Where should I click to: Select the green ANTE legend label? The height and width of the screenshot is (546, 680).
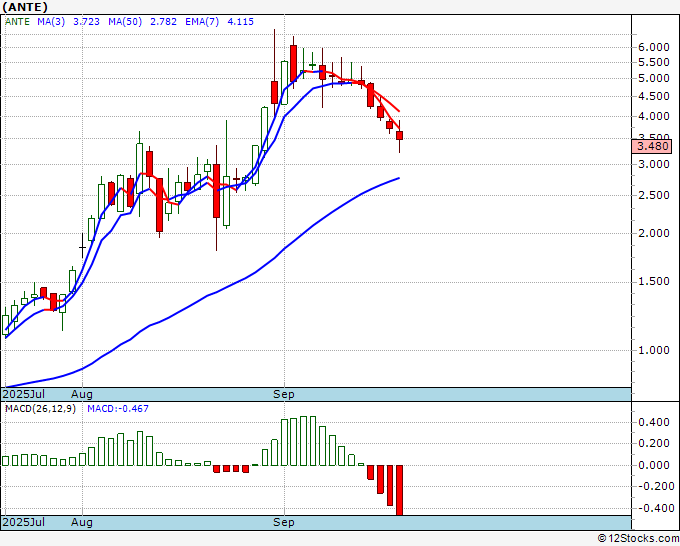17,22
